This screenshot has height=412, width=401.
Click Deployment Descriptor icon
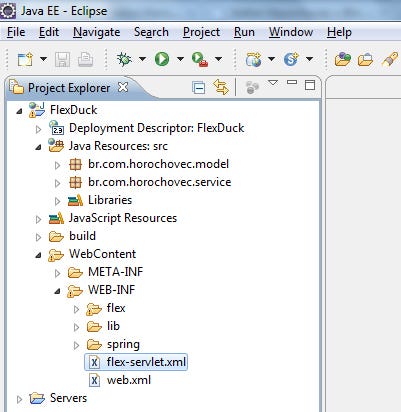coord(56,128)
